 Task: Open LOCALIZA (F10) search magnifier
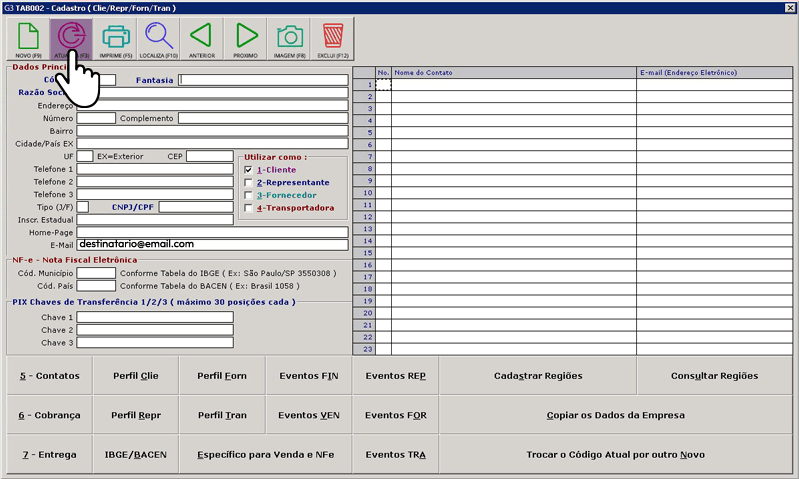click(x=159, y=39)
